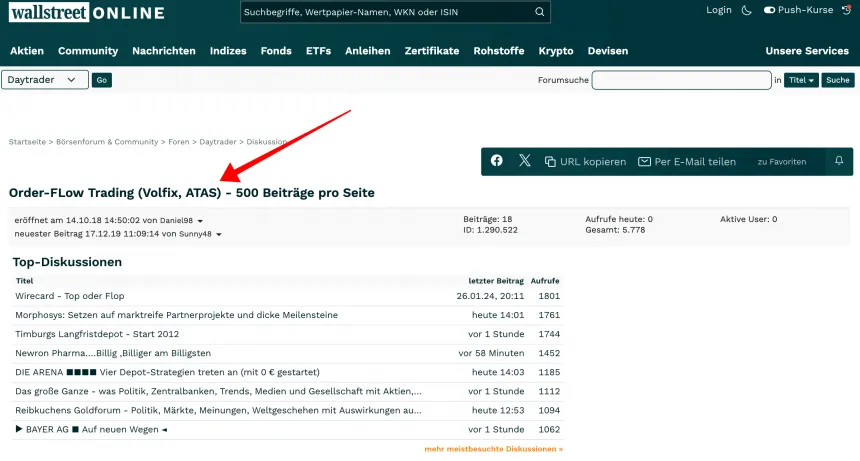This screenshot has width=860, height=461.
Task: Click the notification bell icon
Action: pos(839,161)
